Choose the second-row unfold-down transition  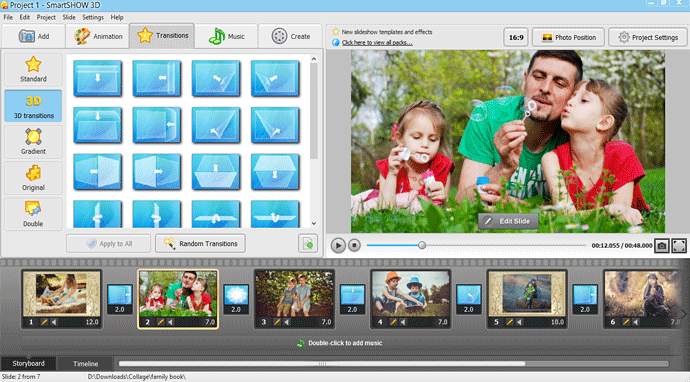click(97, 125)
